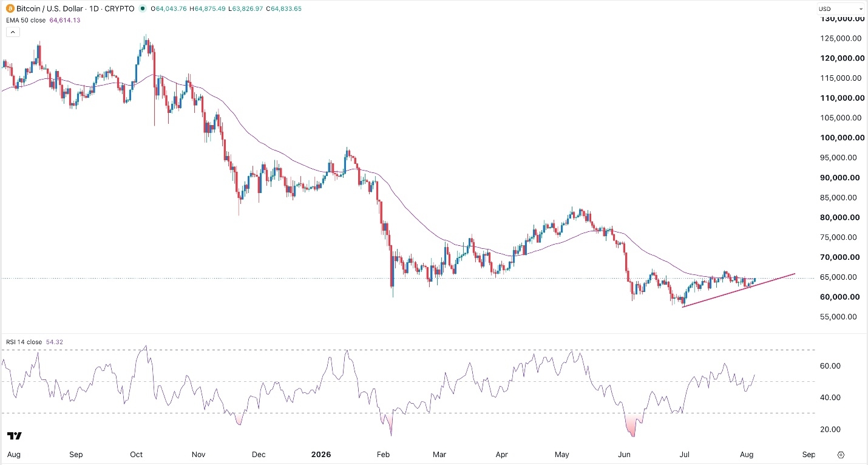Click the Nov label on the time axis
The width and height of the screenshot is (868, 465).
click(200, 454)
